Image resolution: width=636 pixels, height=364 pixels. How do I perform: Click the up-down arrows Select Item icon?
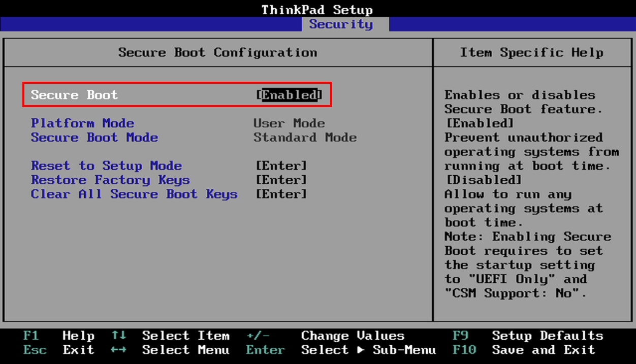118,336
